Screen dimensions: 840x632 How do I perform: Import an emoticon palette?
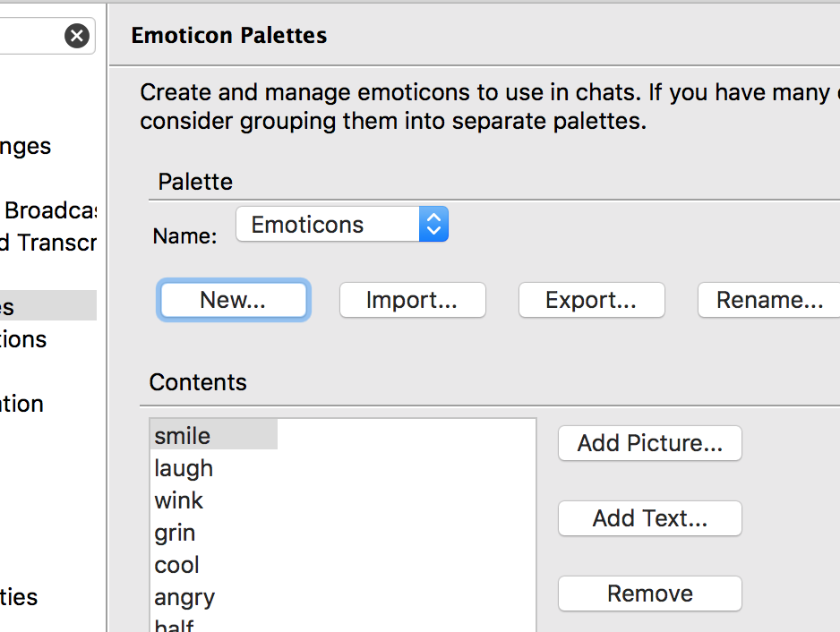click(x=412, y=300)
